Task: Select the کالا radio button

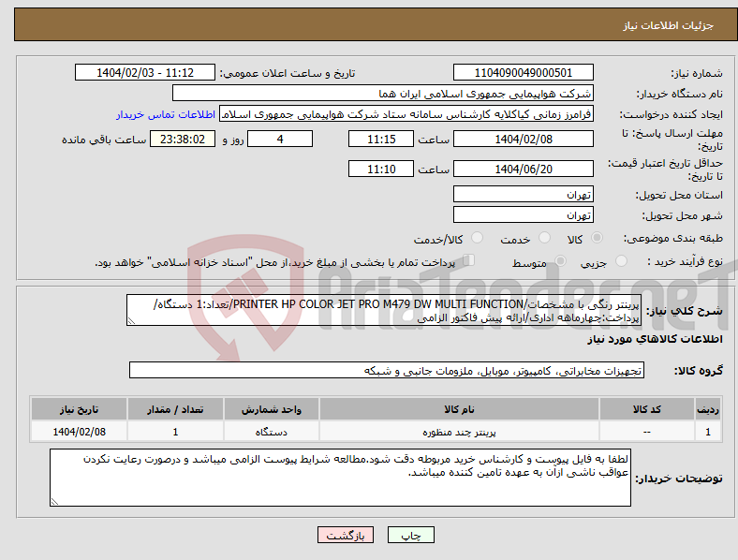Action: 597,238
